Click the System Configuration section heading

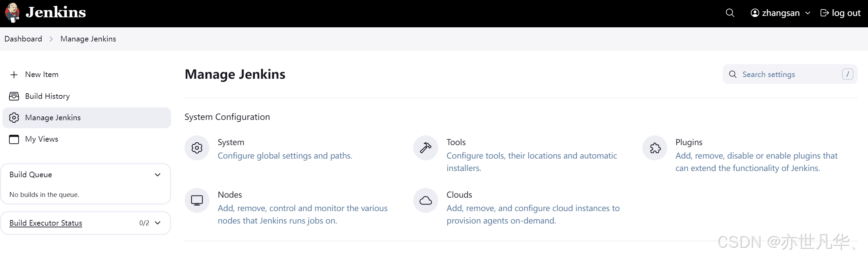click(227, 117)
